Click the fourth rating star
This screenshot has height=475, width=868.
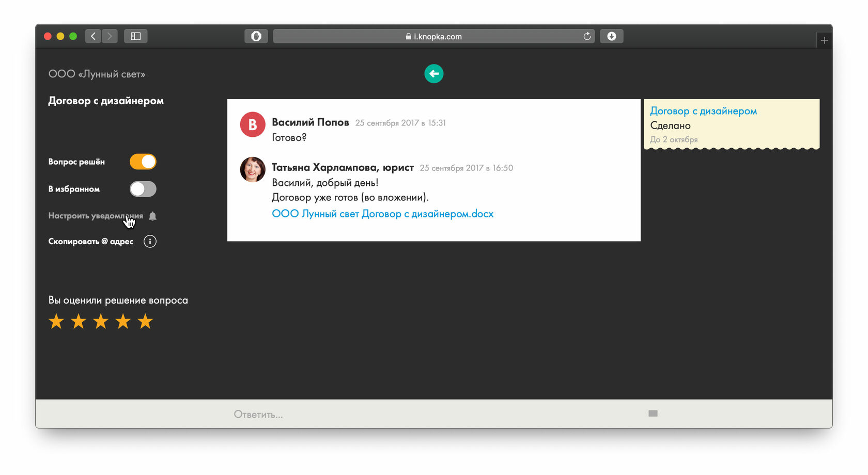pyautogui.click(x=123, y=322)
